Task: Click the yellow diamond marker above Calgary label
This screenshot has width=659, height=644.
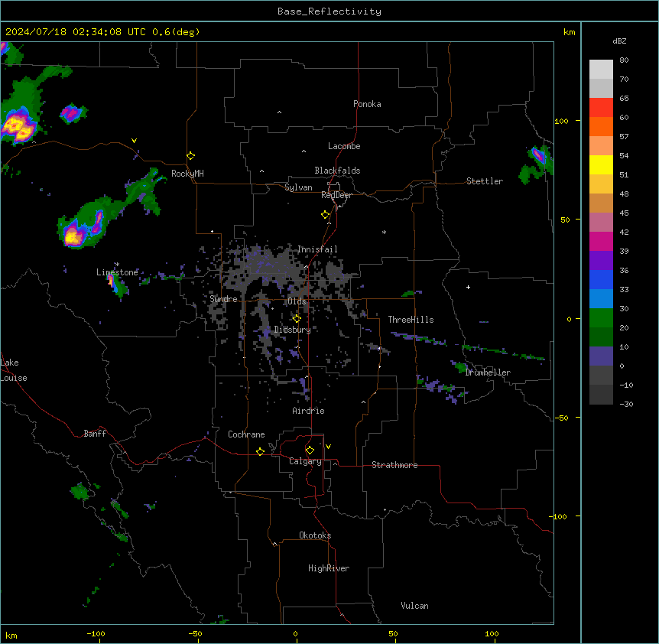Action: [310, 450]
